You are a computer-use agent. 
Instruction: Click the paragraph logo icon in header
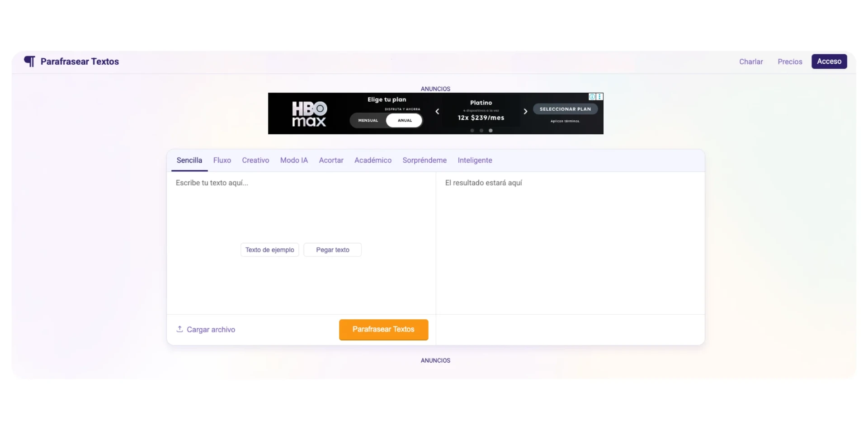tap(29, 61)
